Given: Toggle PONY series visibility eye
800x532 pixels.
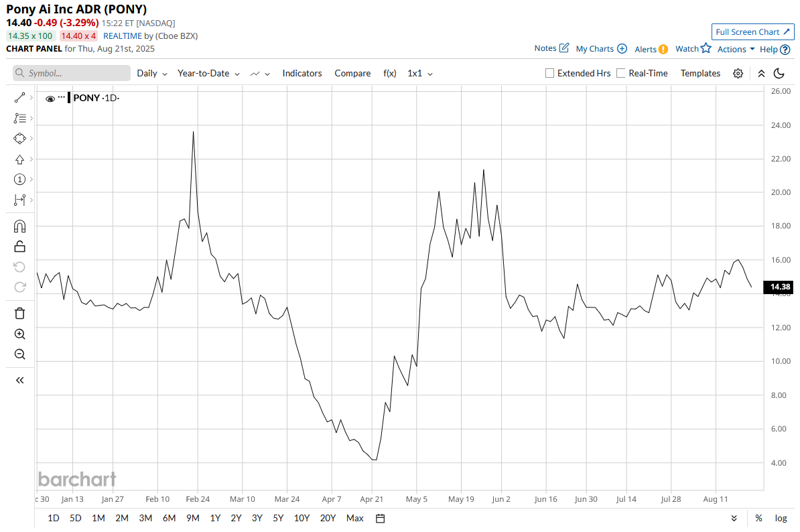Looking at the screenshot, I should coord(50,99).
